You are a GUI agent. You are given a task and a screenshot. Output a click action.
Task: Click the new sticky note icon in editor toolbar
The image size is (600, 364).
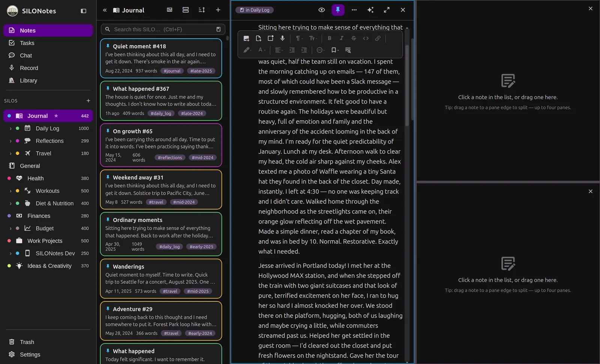pyautogui.click(x=270, y=38)
